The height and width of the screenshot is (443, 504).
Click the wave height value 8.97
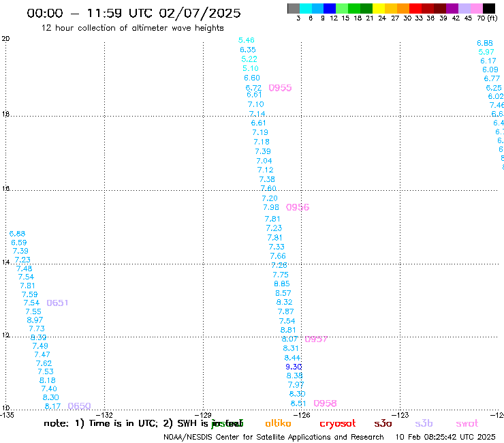(x=35, y=320)
